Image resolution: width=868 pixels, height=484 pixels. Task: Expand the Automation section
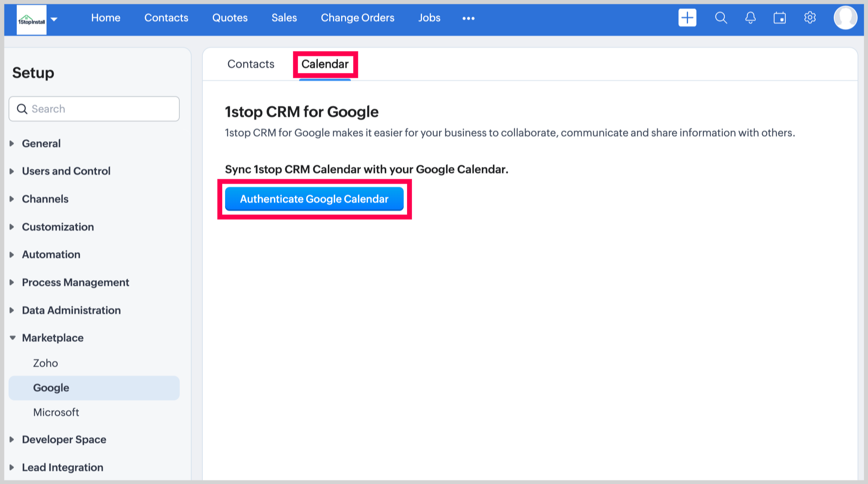(51, 254)
